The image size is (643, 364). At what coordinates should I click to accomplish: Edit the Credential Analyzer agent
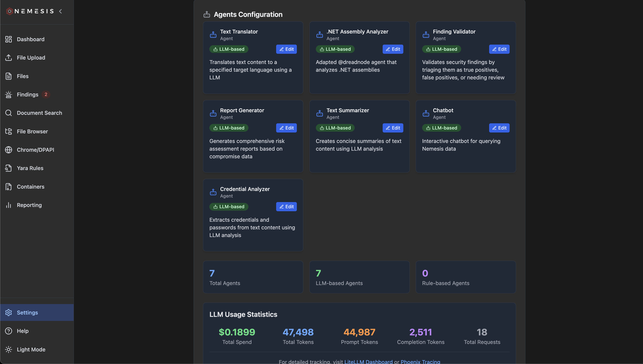(286, 207)
